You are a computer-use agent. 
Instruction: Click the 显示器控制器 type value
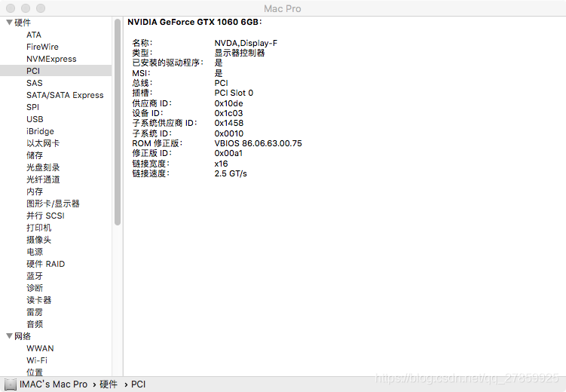click(x=240, y=53)
